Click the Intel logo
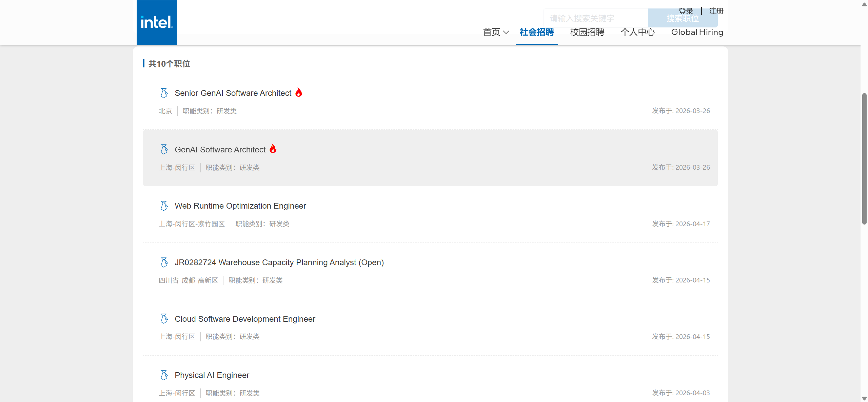The height and width of the screenshot is (402, 868). 157,22
